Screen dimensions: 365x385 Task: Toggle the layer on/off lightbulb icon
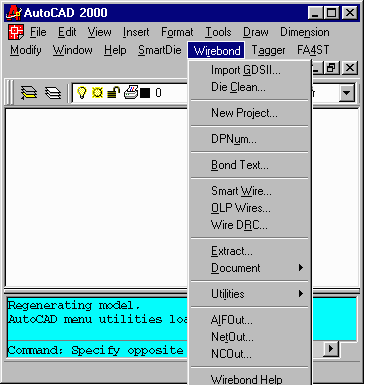coord(82,92)
